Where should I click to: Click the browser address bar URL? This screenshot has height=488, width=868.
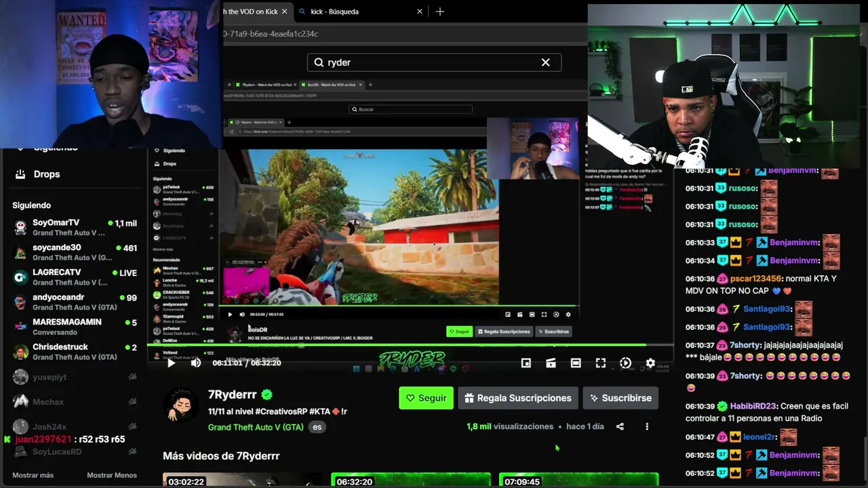[271, 34]
